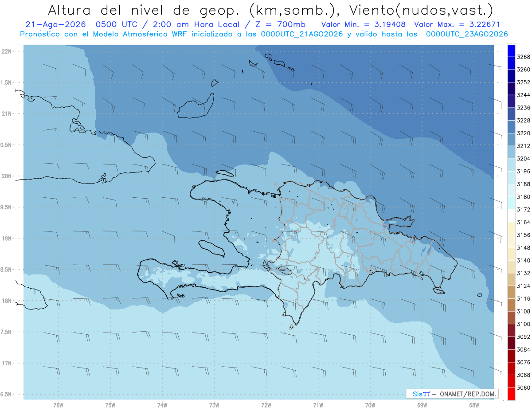Click the '3204' color scale label
532x411 pixels.
pyautogui.click(x=524, y=159)
